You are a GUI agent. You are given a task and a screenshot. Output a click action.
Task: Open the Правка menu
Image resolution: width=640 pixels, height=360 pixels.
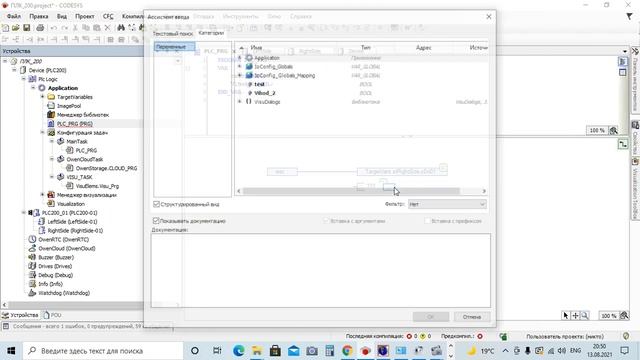click(39, 16)
